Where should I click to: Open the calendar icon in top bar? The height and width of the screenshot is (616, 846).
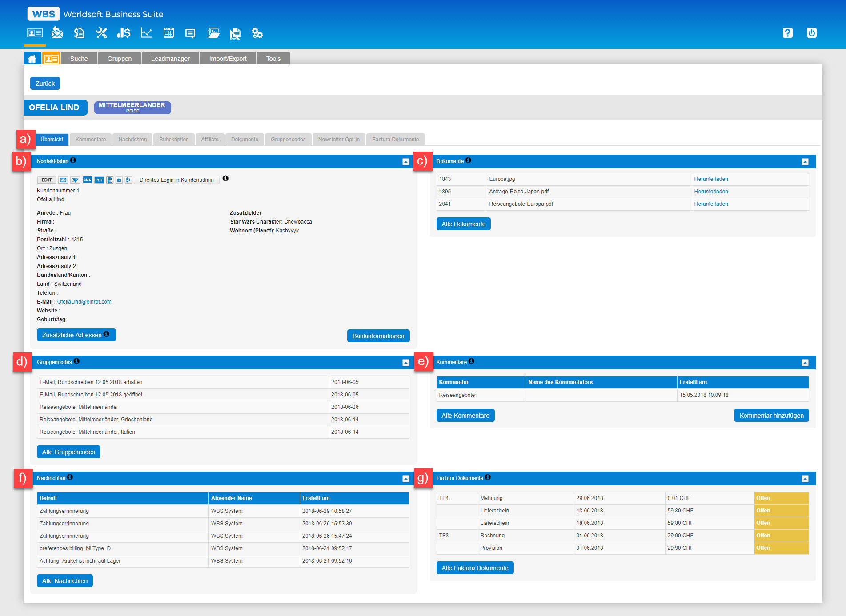pyautogui.click(x=168, y=33)
